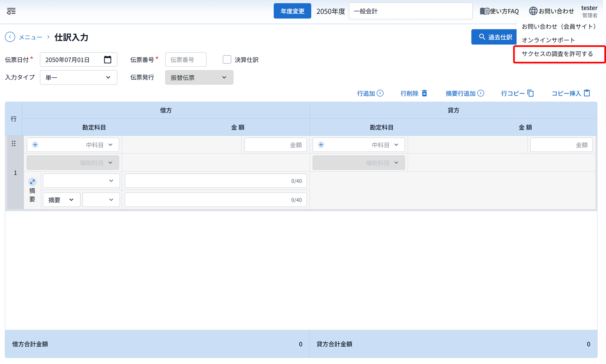
Task: Open the お問い合わせ menu
Action: 552,11
